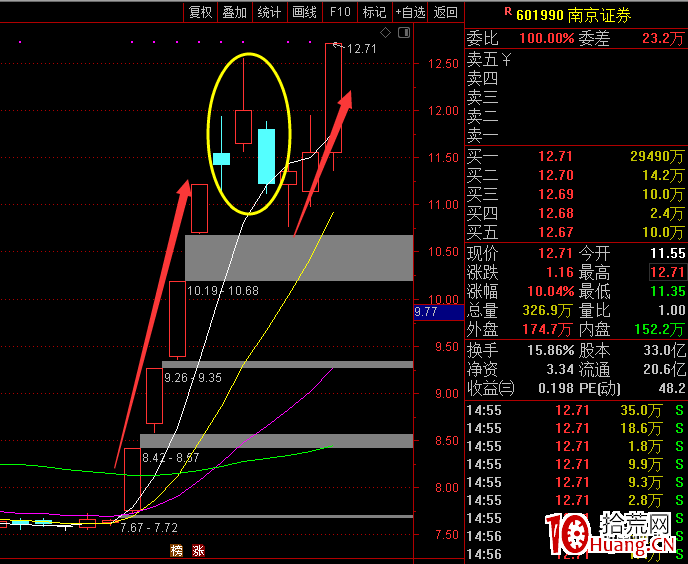
Task: Click 外盘 value 174.7万
Action: click(547, 329)
